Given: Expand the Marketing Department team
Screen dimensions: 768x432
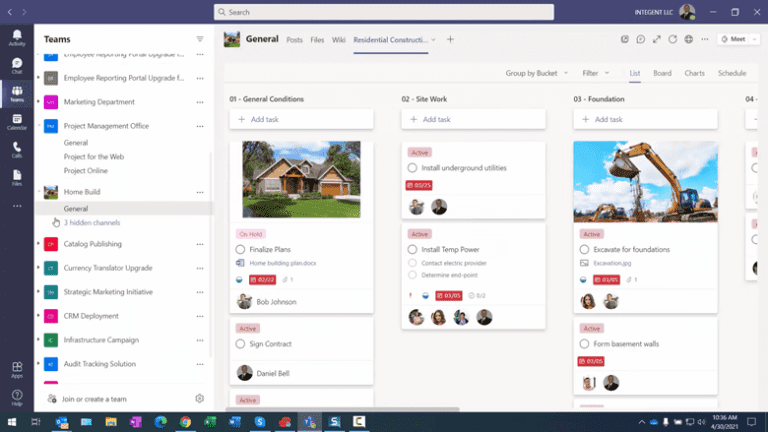Looking at the screenshot, I should [x=38, y=101].
